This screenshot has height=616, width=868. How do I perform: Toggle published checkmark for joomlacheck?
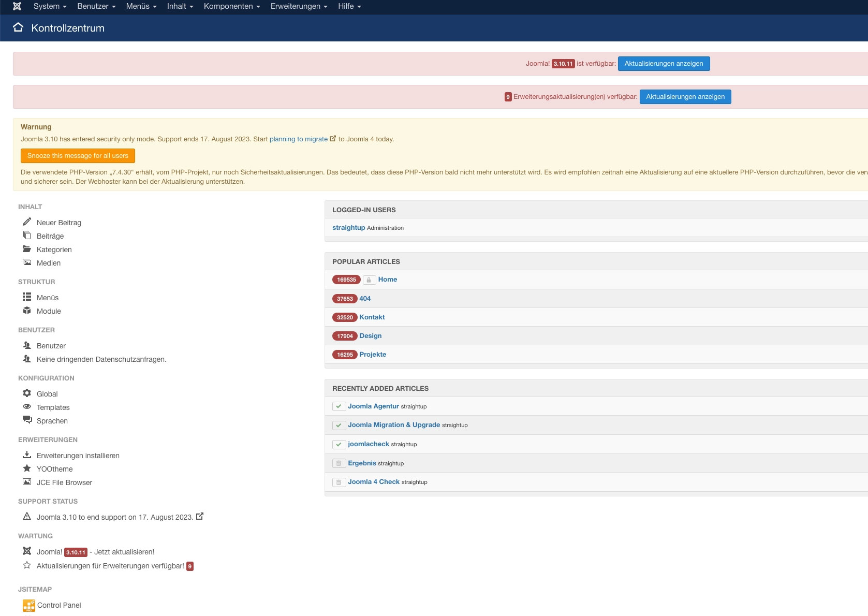click(339, 444)
